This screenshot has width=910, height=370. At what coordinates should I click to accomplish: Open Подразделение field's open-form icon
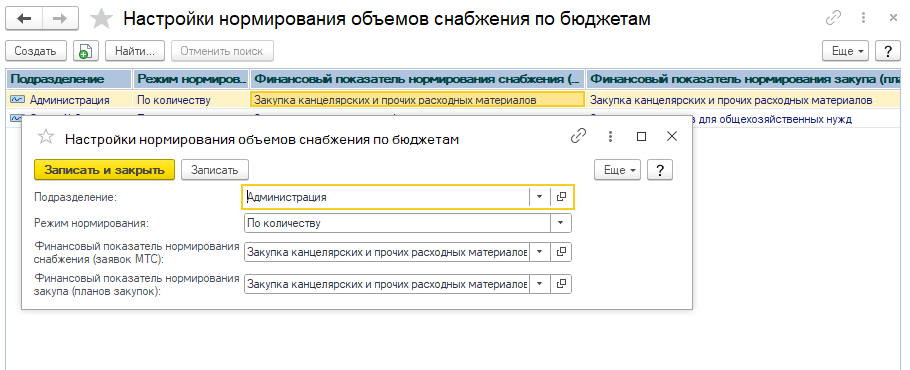click(561, 197)
